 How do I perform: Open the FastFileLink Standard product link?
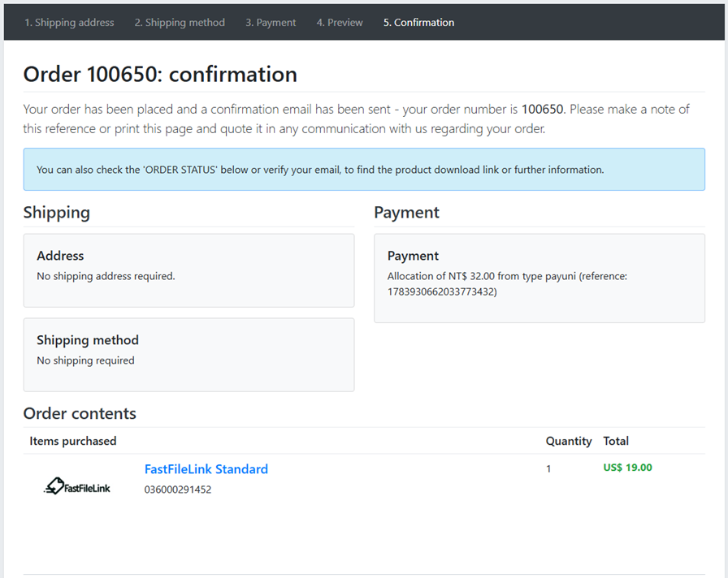(x=206, y=469)
